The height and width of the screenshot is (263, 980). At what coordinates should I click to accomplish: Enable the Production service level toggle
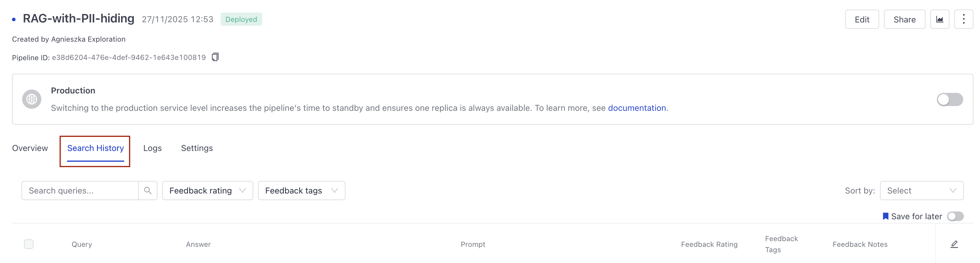(949, 99)
